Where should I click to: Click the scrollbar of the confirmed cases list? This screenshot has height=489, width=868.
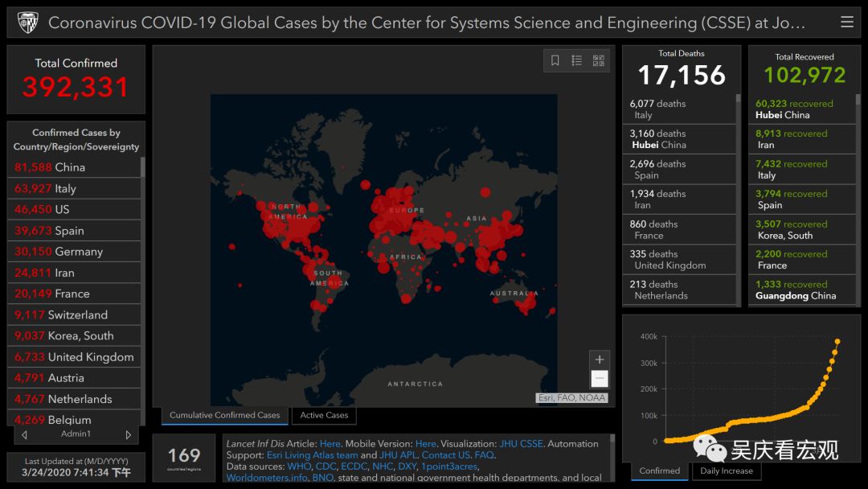pyautogui.click(x=143, y=167)
